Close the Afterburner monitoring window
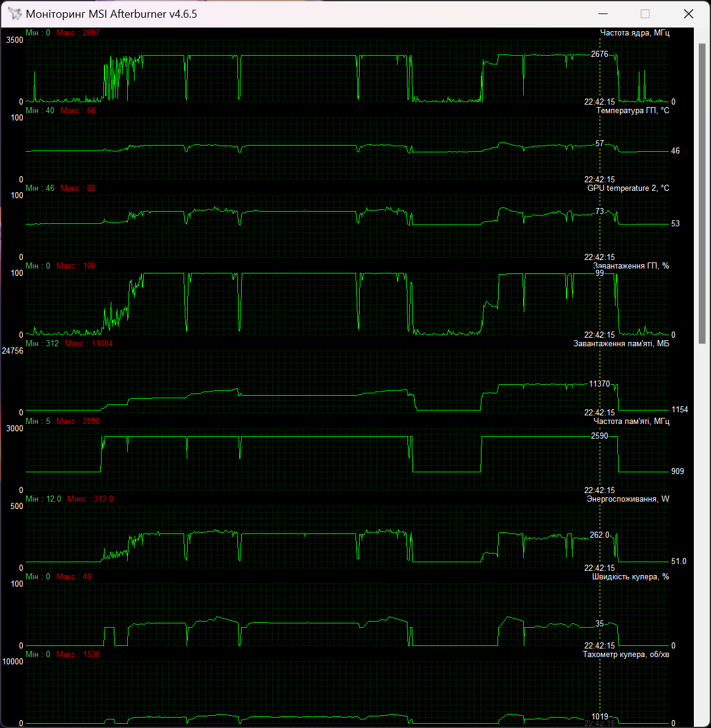This screenshot has height=728, width=711. click(688, 14)
